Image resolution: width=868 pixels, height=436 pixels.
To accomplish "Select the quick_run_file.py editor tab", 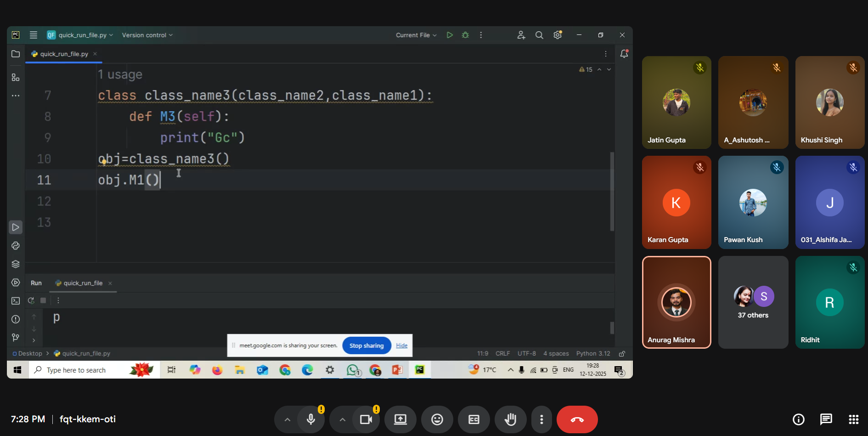I will point(64,54).
